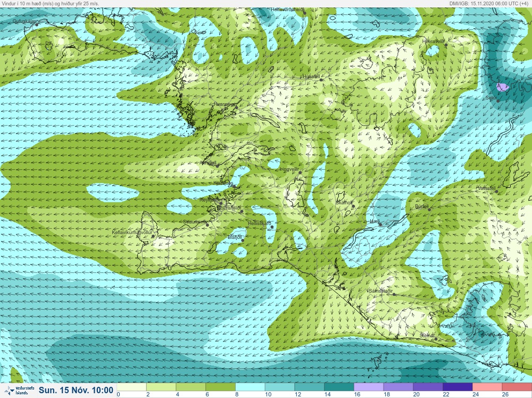Click the 8–10 m/s light cyan swatch
532x398 pixels.
250,387
